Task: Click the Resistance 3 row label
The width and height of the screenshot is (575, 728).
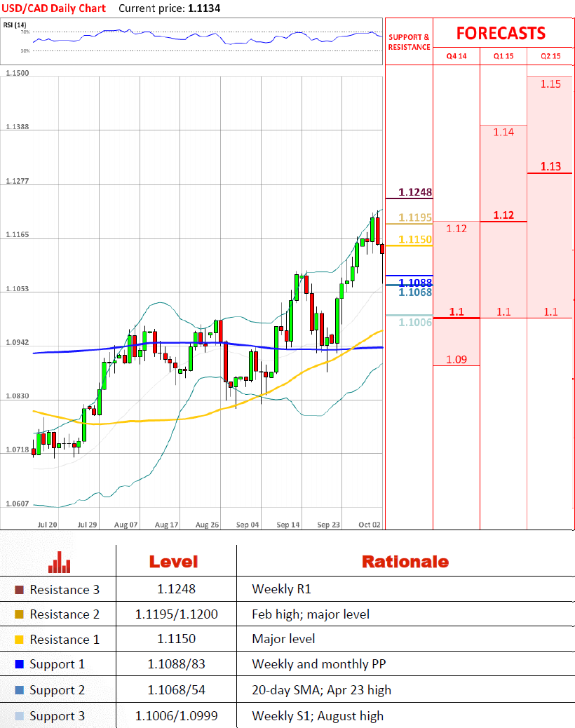Action: pyautogui.click(x=65, y=590)
